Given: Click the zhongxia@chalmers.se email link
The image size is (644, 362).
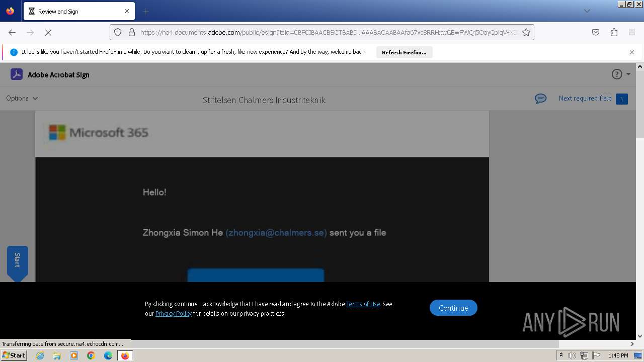Looking at the screenshot, I should [x=276, y=233].
